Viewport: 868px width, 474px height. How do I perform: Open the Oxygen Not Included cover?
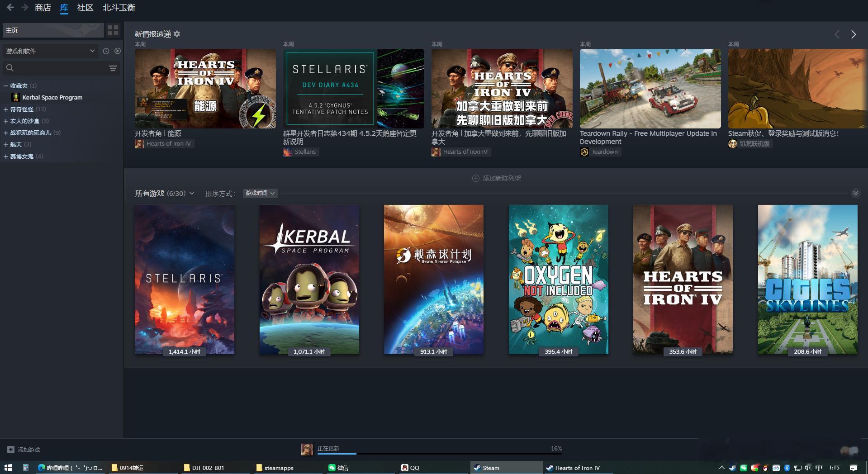tap(558, 279)
